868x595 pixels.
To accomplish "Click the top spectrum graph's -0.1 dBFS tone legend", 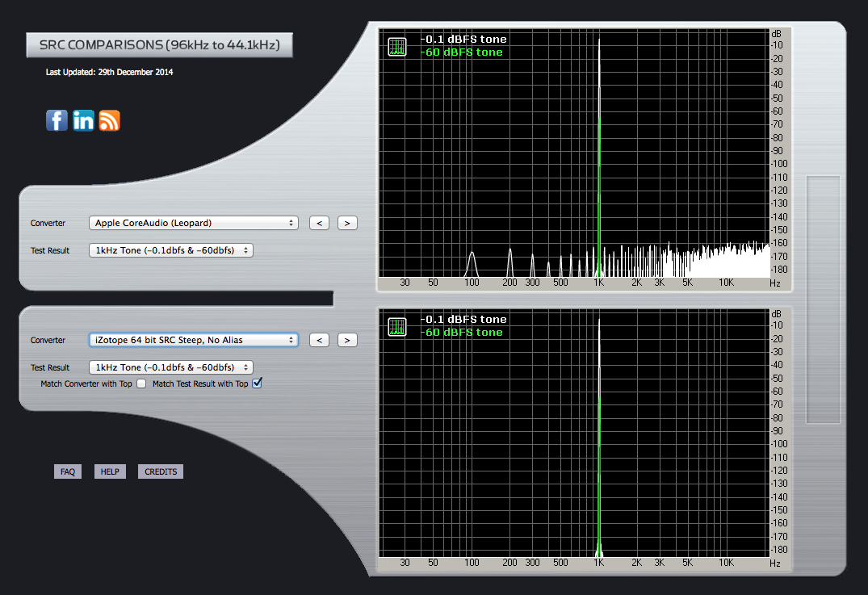I will click(464, 40).
